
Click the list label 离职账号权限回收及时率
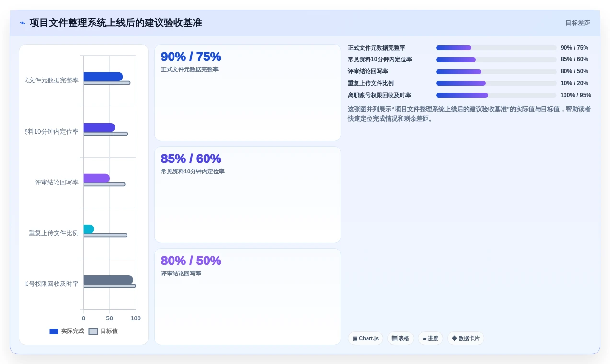[x=380, y=95]
